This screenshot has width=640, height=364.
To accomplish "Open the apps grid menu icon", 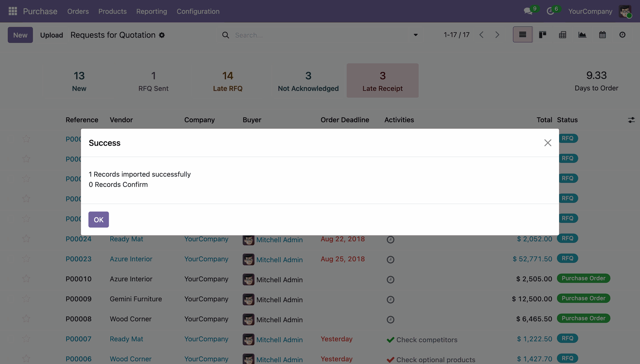I will [x=13, y=11].
